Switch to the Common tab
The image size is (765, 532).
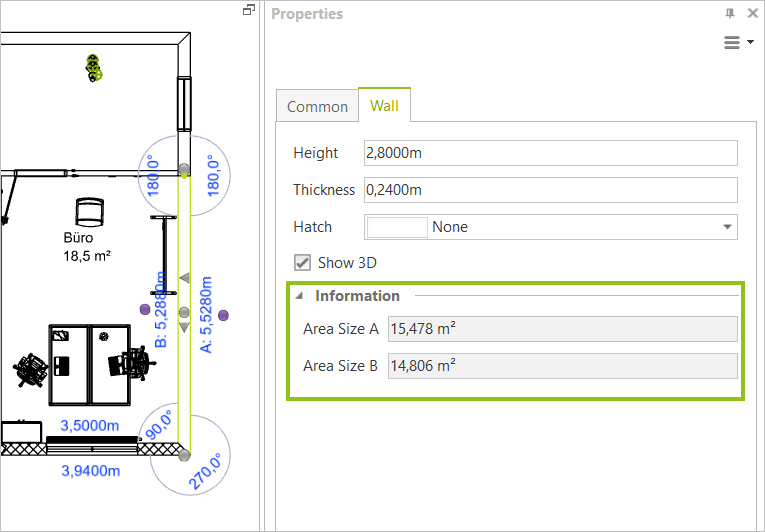317,106
